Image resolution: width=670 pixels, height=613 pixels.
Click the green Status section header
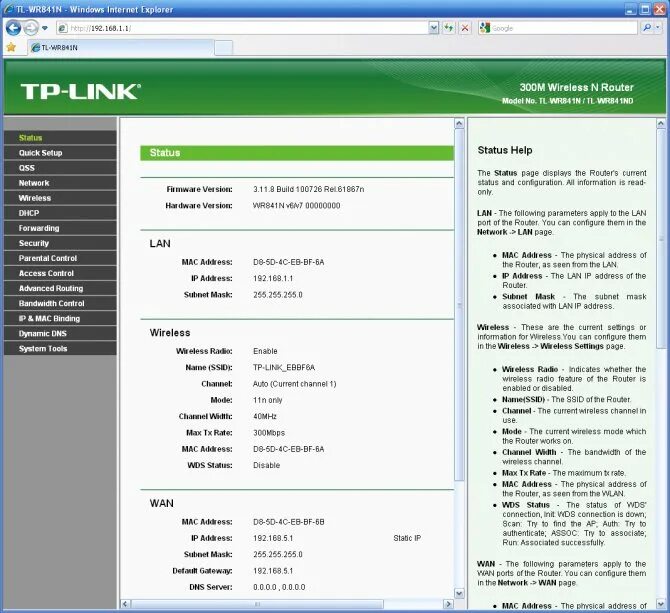click(297, 153)
